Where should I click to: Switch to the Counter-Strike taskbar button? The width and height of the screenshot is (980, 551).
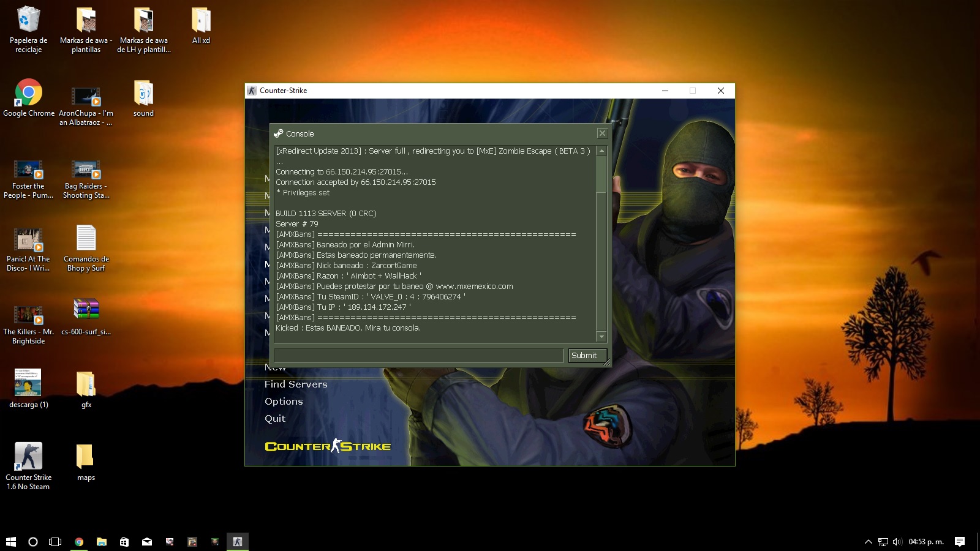pos(238,541)
